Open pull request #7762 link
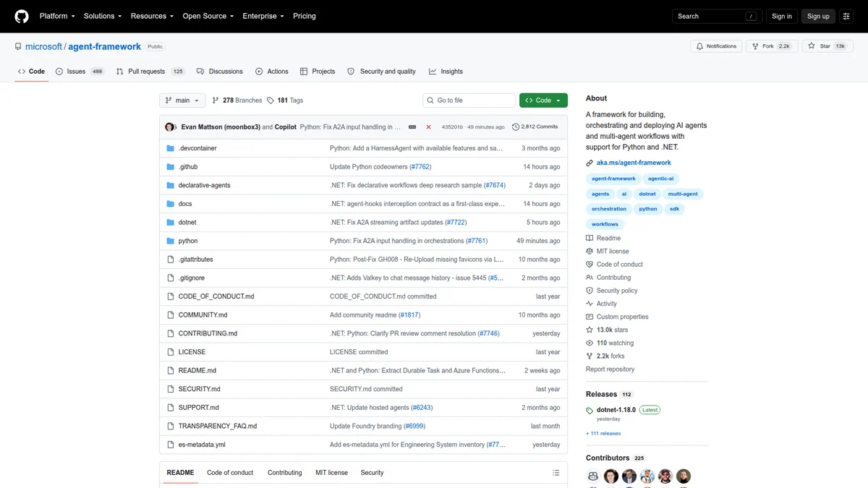This screenshot has height=488, width=868. point(420,167)
